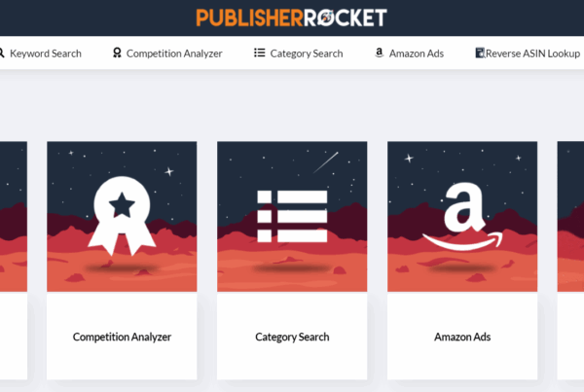Screen dimensions: 584x392
Task: Click the Publisher Rocket logo
Action: pos(292,18)
